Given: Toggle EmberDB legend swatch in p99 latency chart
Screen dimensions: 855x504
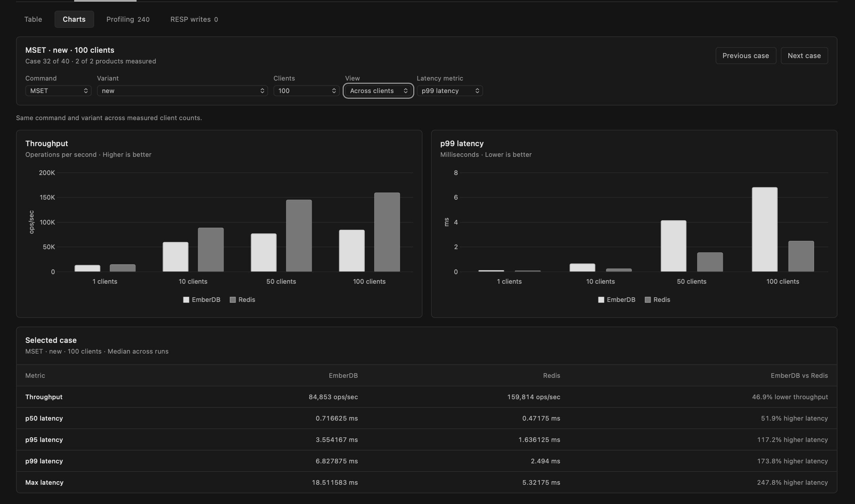Looking at the screenshot, I should point(601,300).
